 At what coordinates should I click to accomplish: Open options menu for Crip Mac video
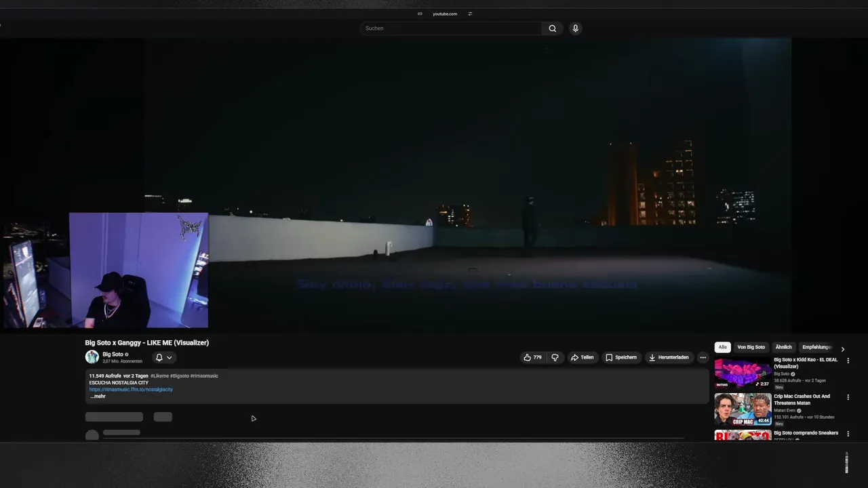(848, 397)
